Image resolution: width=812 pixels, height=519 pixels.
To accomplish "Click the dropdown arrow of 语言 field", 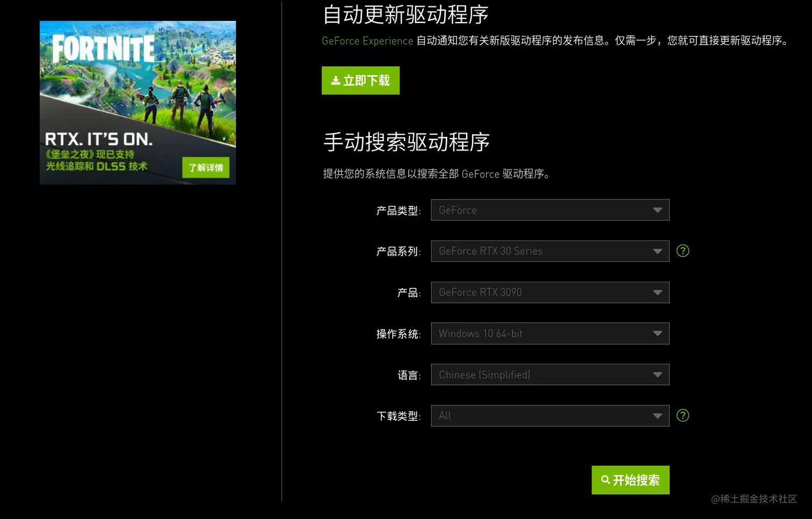I will pyautogui.click(x=657, y=374).
